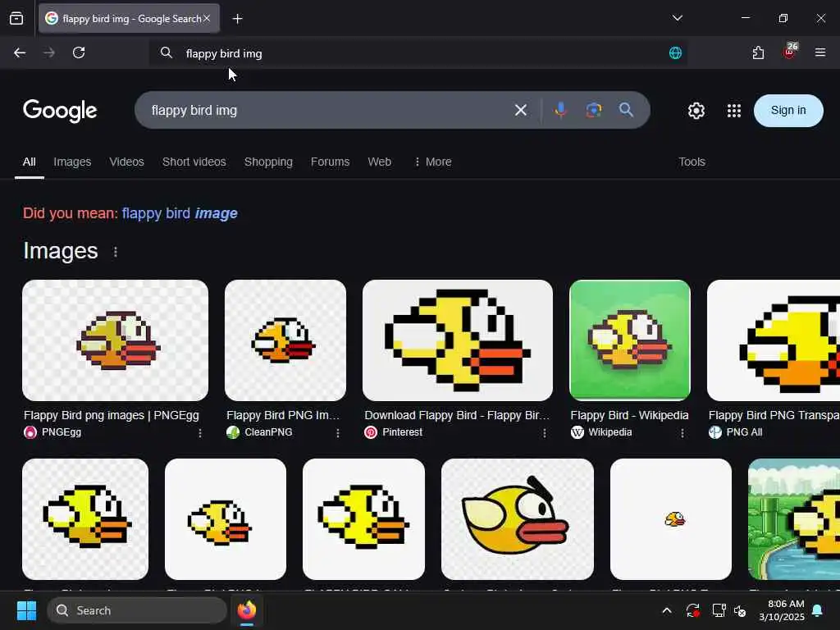Submit search with blue magnifier

[626, 110]
